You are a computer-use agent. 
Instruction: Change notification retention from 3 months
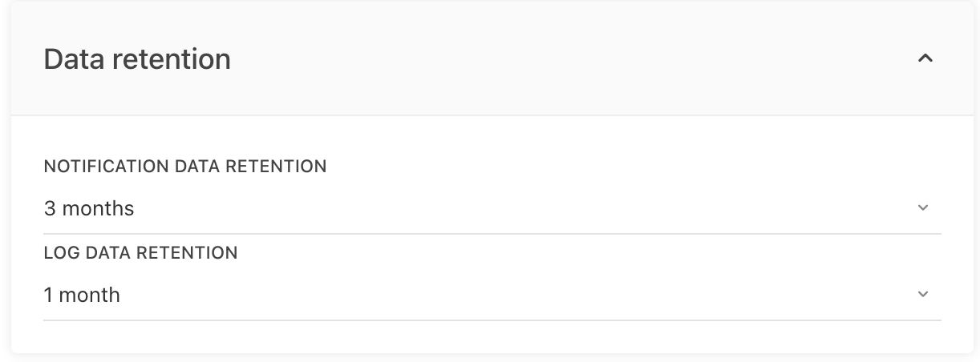coord(491,208)
